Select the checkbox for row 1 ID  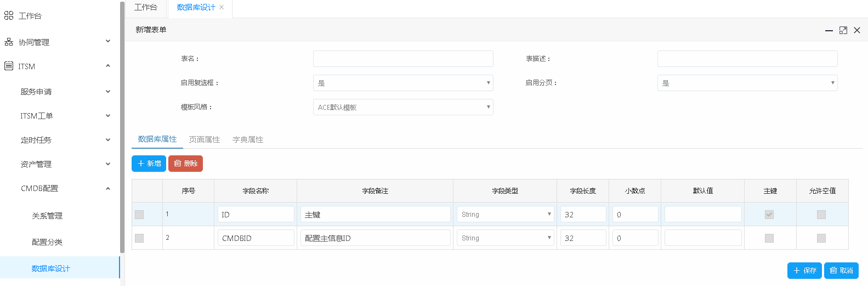[x=139, y=215]
